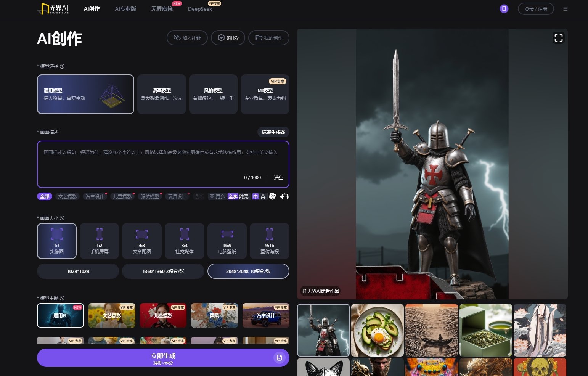Image resolution: width=588 pixels, height=376 pixels.
Task: Toggle prompt language to 英
Action: (263, 197)
